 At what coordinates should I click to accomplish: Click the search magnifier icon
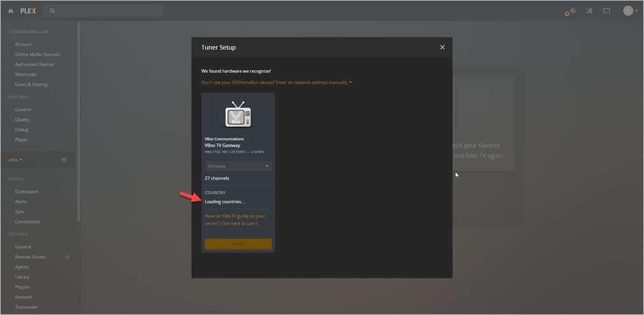click(x=52, y=11)
